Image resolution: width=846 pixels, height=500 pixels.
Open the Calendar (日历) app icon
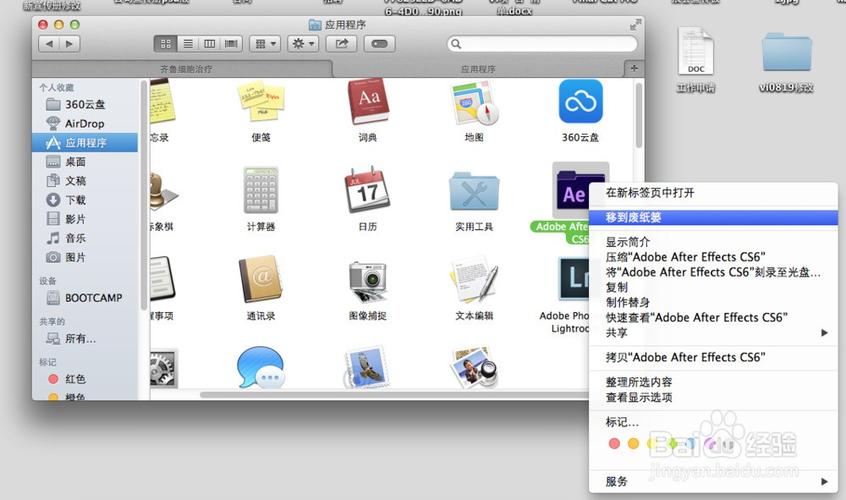pos(367,189)
